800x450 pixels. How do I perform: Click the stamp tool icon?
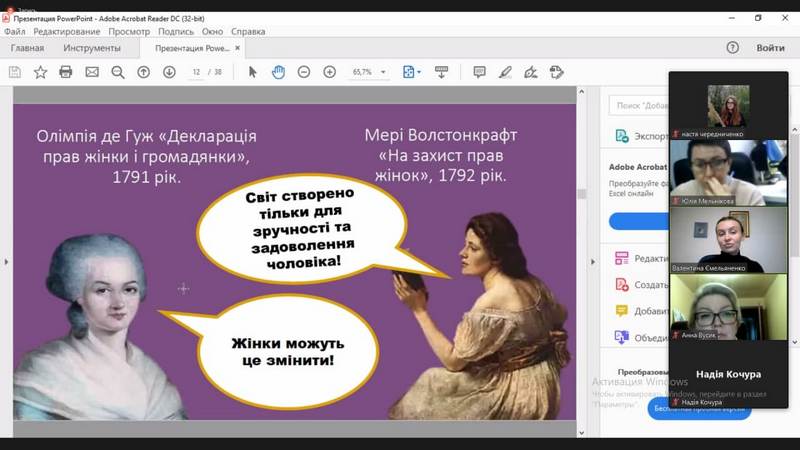[557, 72]
